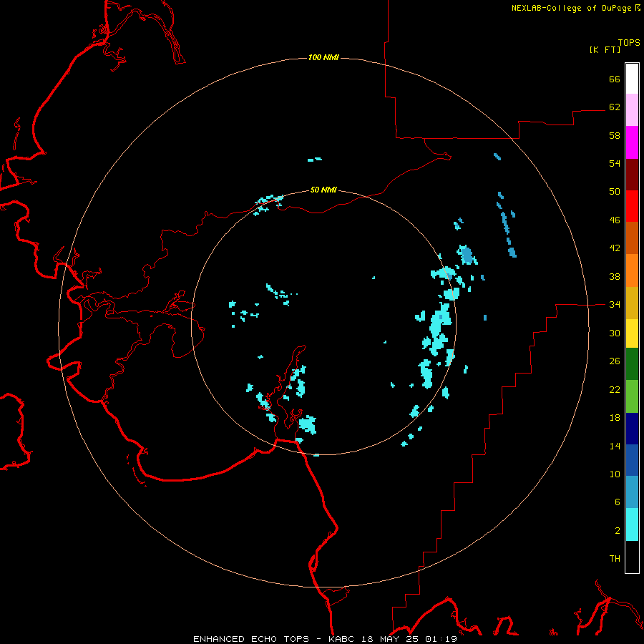Pick the cyan legend band

click(x=632, y=525)
